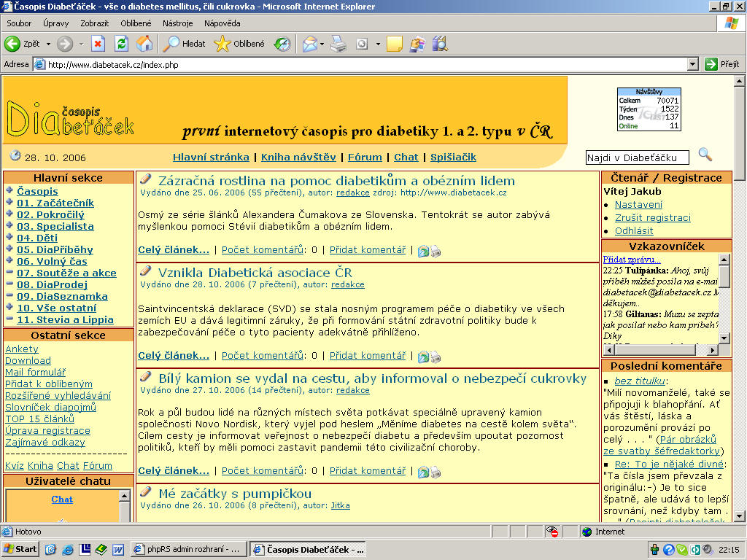The image size is (747, 560).
Task: Click the Vzkazovníček horizontal scroll right arrow
Action: click(713, 350)
